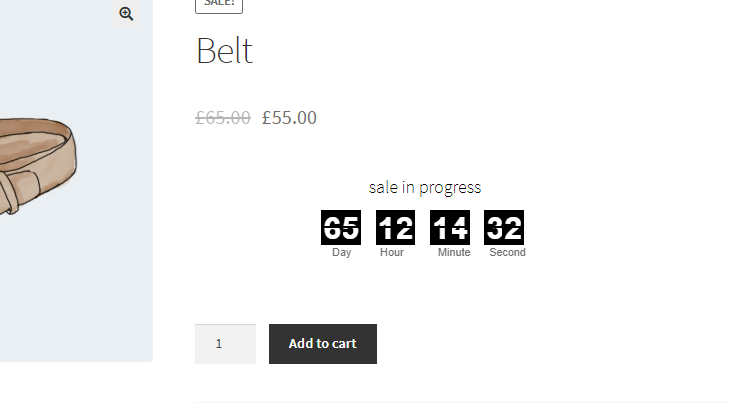Click the magnifier zoom icon on image
Image resolution: width=730 pixels, height=416 pixels.
(x=126, y=14)
